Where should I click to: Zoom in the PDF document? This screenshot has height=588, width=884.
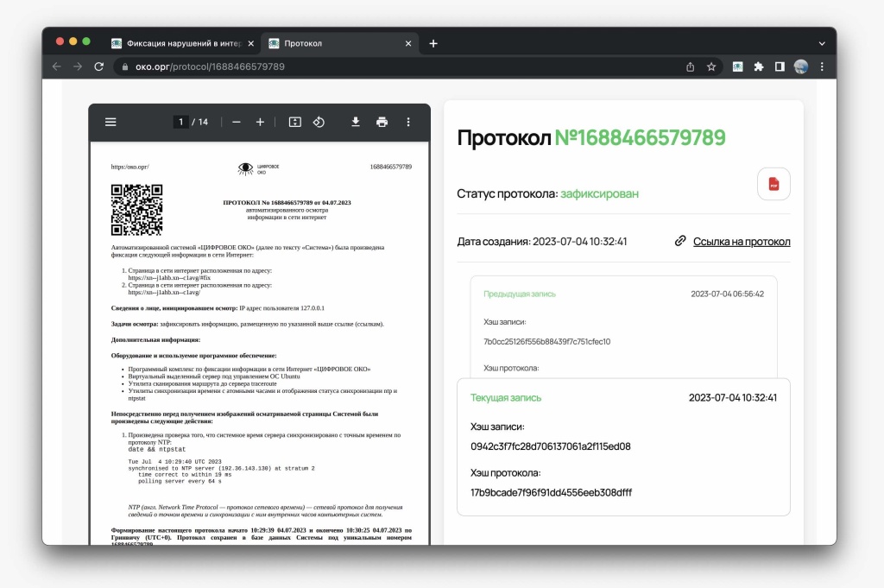(260, 122)
